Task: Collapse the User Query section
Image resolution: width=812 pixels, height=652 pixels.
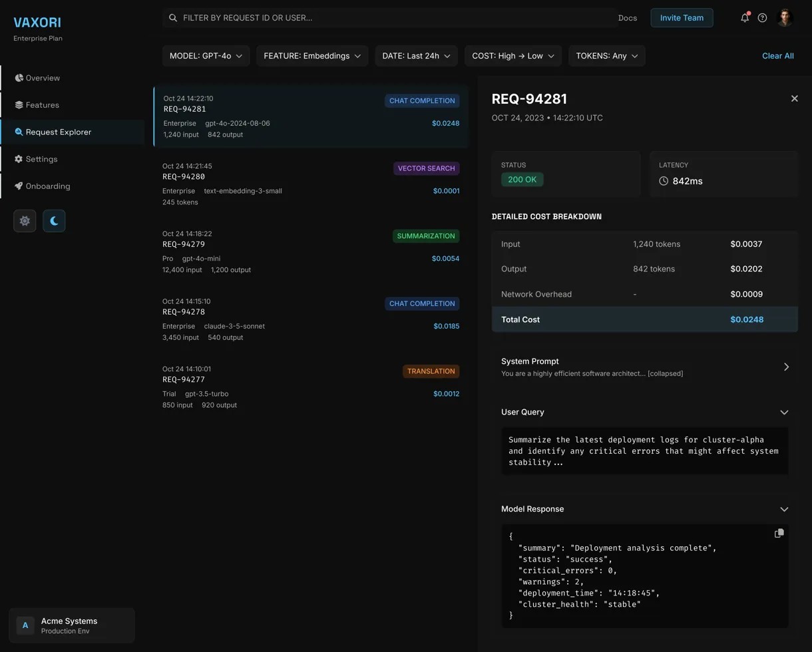Action: point(784,412)
